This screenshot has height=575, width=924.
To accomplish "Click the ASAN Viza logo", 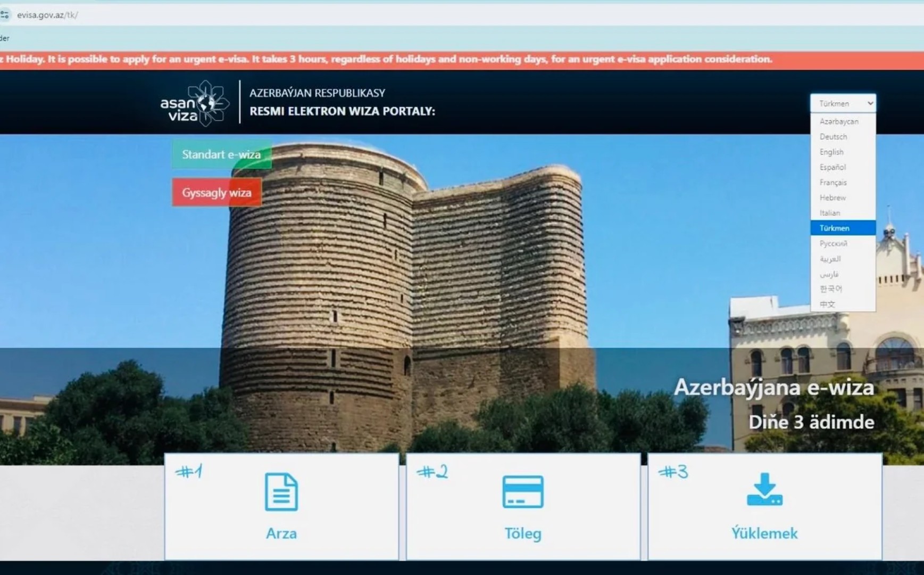I will click(195, 103).
